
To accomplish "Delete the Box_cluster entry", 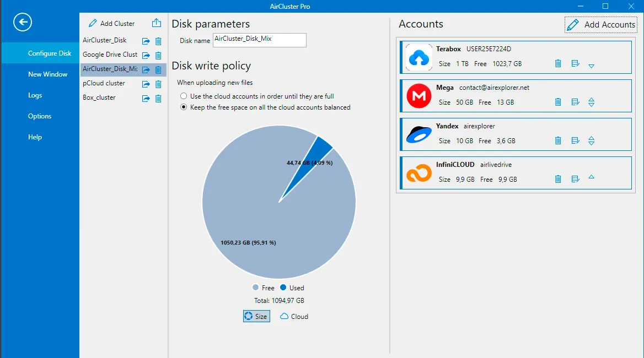I will coord(158,99).
